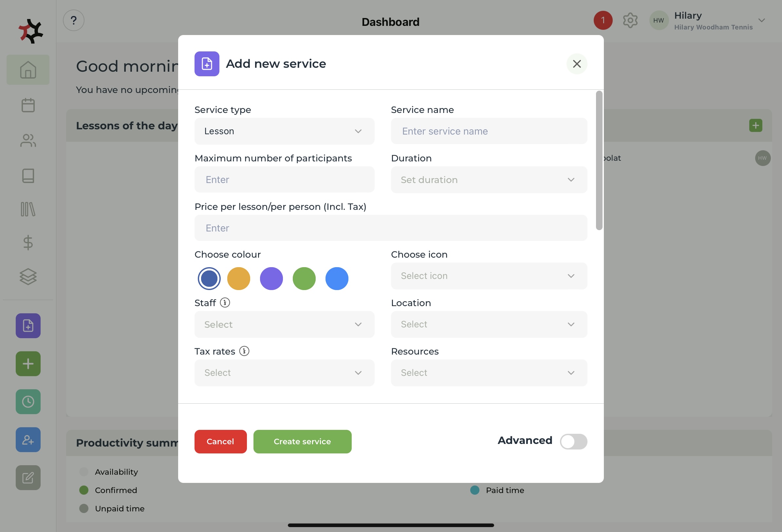
Task: Open the dollar sign payments icon
Action: pyautogui.click(x=28, y=242)
